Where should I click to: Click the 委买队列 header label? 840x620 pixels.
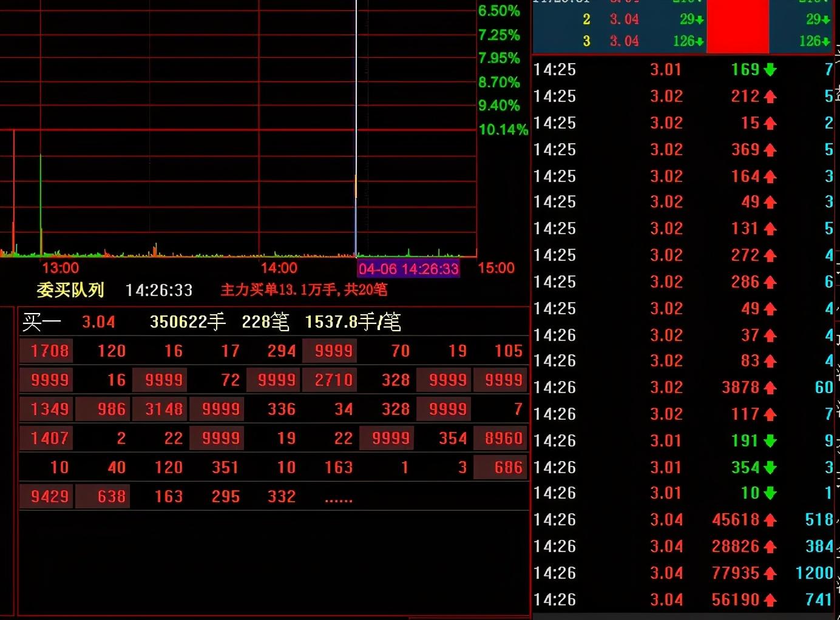[70, 290]
